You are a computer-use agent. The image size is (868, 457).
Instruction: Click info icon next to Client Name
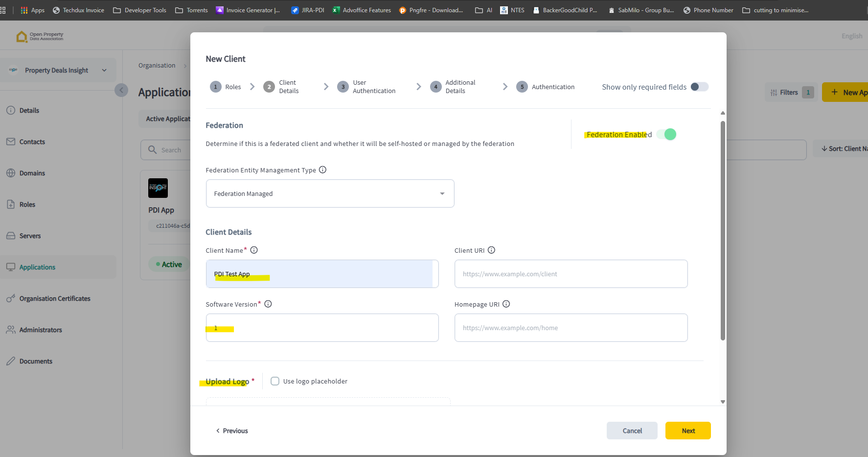pos(254,250)
